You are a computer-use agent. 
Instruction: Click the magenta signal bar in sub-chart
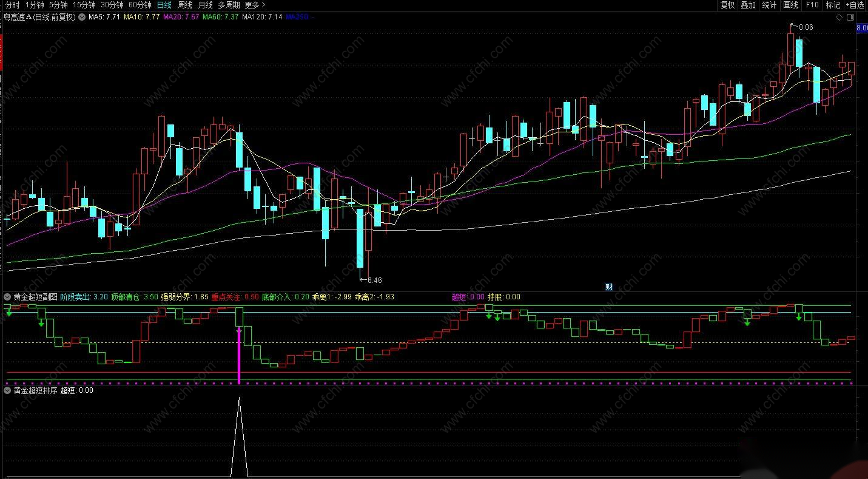pyautogui.click(x=239, y=356)
